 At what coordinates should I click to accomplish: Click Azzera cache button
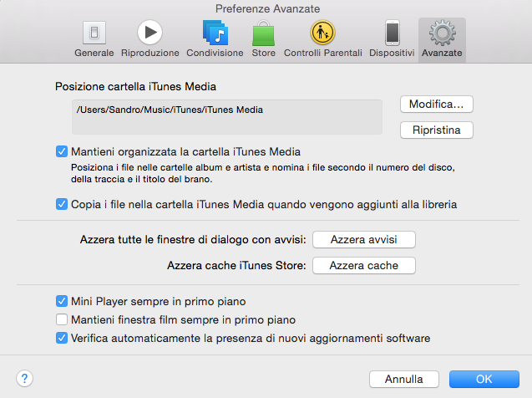(x=364, y=265)
